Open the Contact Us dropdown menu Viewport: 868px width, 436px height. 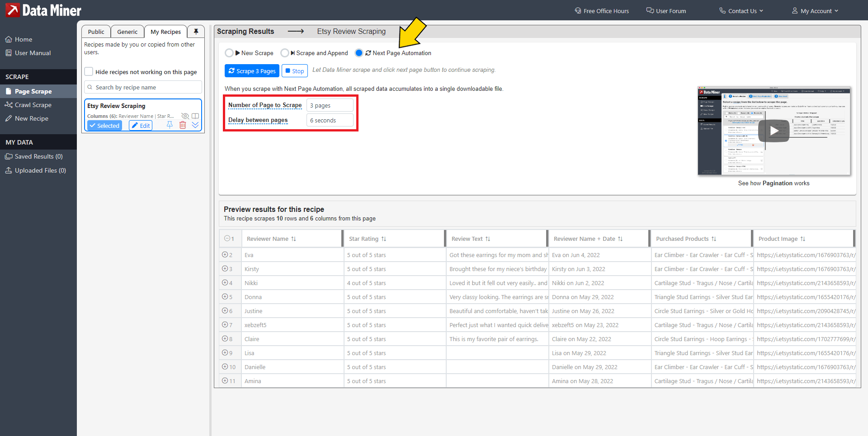point(741,11)
